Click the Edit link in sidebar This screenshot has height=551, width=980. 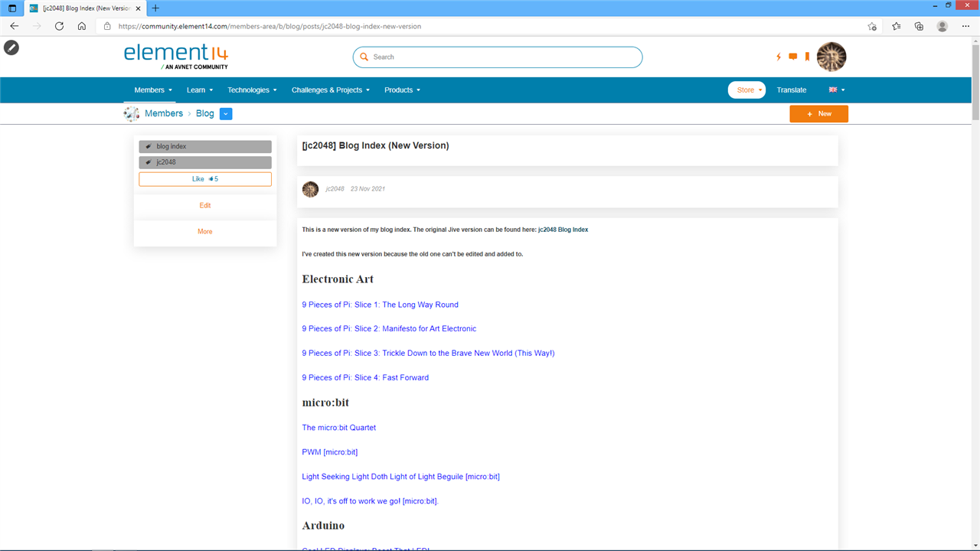(x=205, y=206)
